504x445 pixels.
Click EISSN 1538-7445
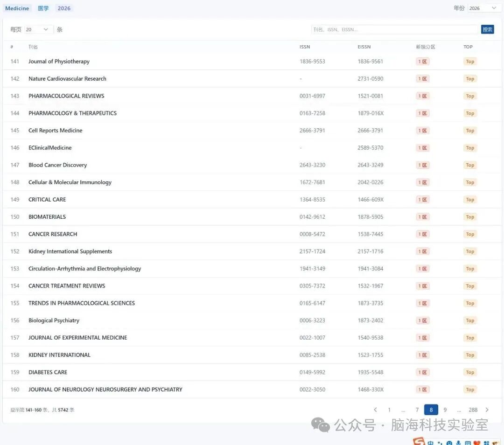tap(370, 234)
